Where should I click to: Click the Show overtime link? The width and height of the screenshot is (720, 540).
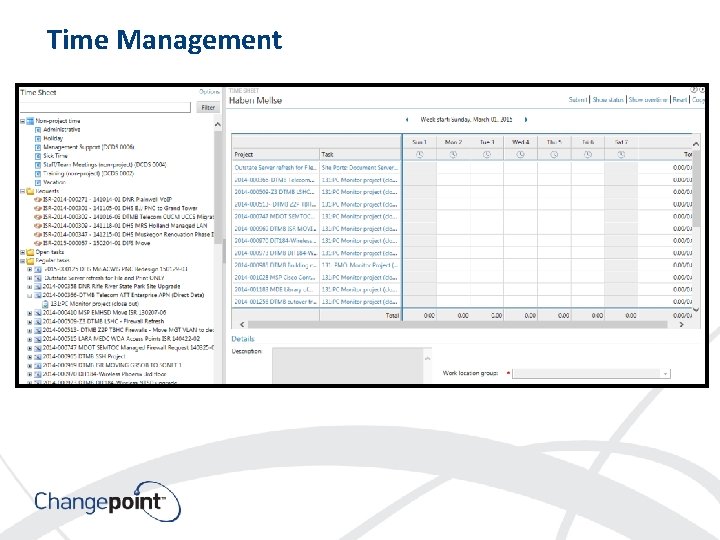pos(647,100)
